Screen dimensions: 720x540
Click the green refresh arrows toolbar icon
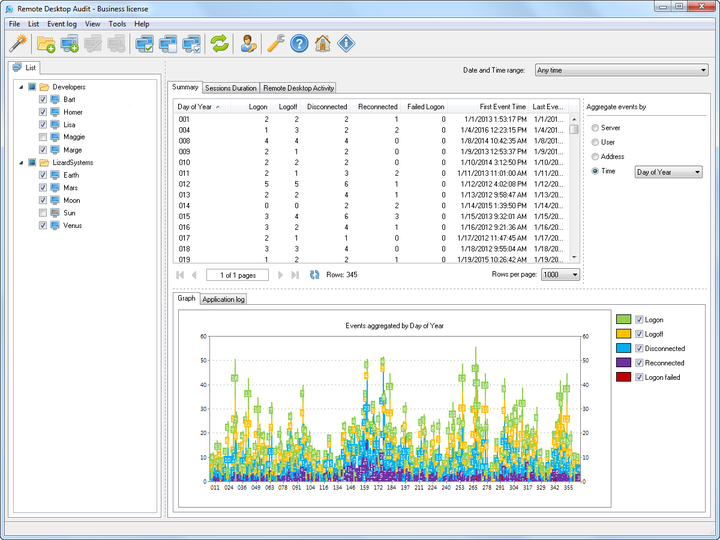tap(219, 44)
